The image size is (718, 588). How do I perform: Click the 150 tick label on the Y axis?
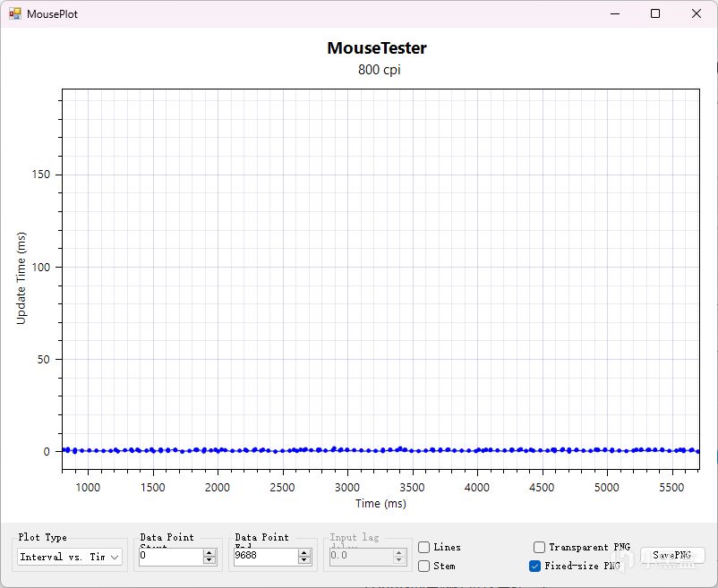pos(41,175)
